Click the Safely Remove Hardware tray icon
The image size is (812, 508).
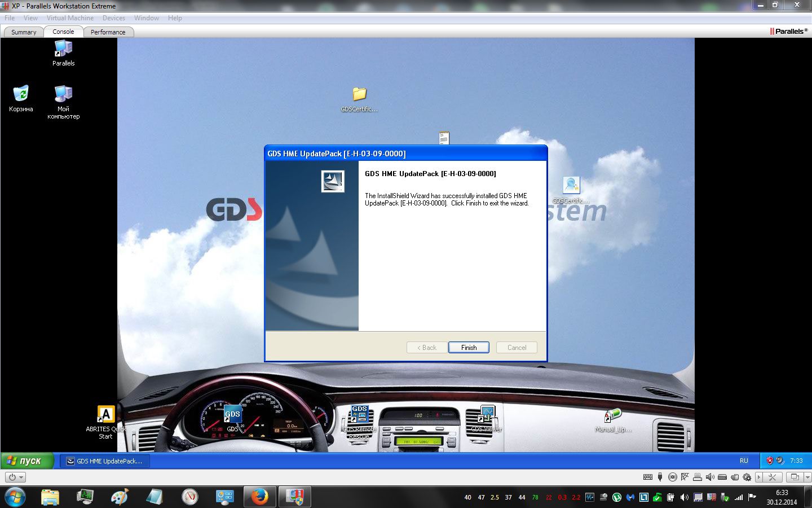(x=725, y=497)
